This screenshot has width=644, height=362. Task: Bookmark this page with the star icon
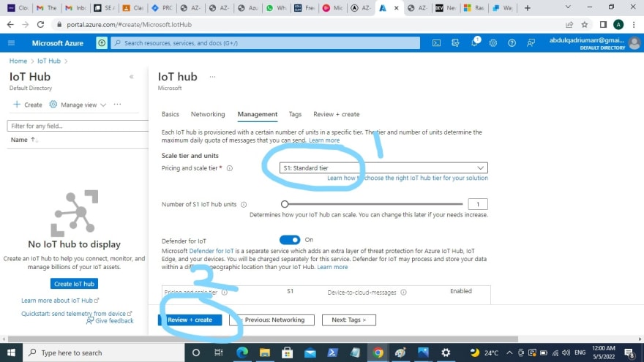[585, 25]
